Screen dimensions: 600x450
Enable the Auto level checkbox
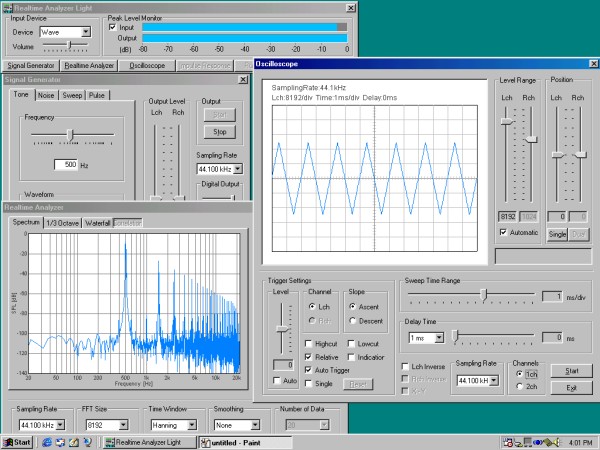pos(277,380)
